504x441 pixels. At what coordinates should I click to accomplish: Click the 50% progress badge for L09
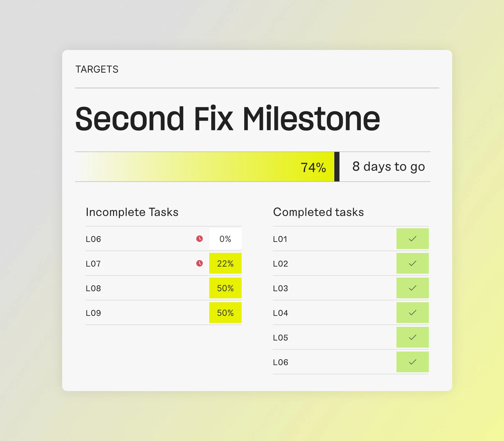[225, 313]
